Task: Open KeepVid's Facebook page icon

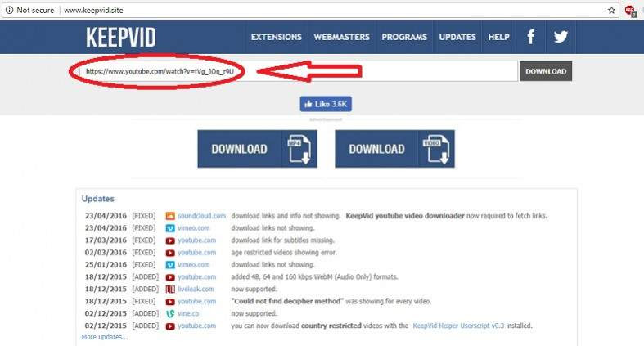Action: 530,37
